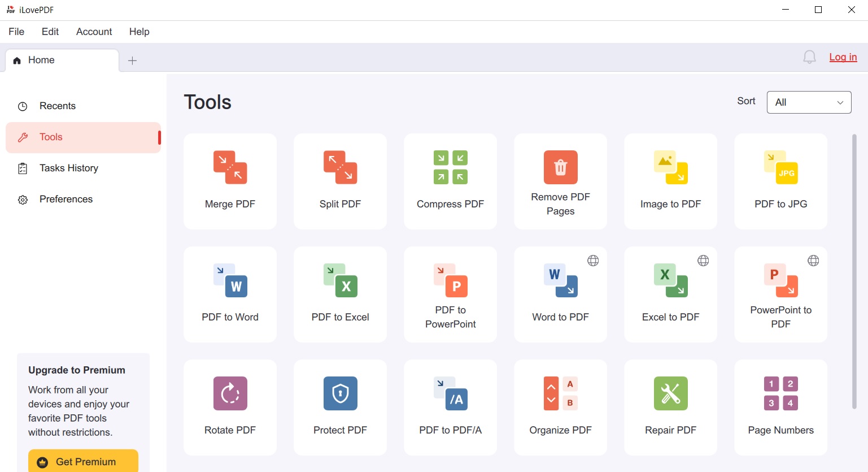Add a new tab with plus button
Image resolution: width=868 pixels, height=472 pixels.
tap(133, 60)
